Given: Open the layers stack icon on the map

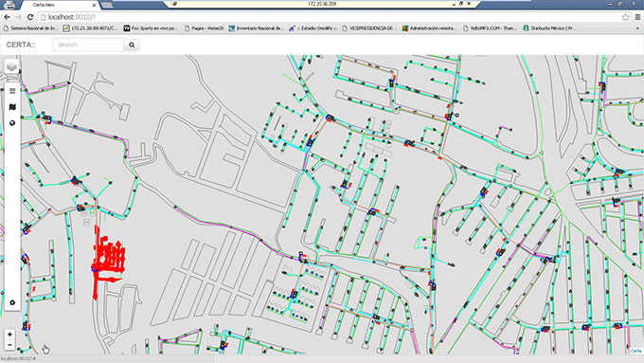Looking at the screenshot, I should [11, 66].
